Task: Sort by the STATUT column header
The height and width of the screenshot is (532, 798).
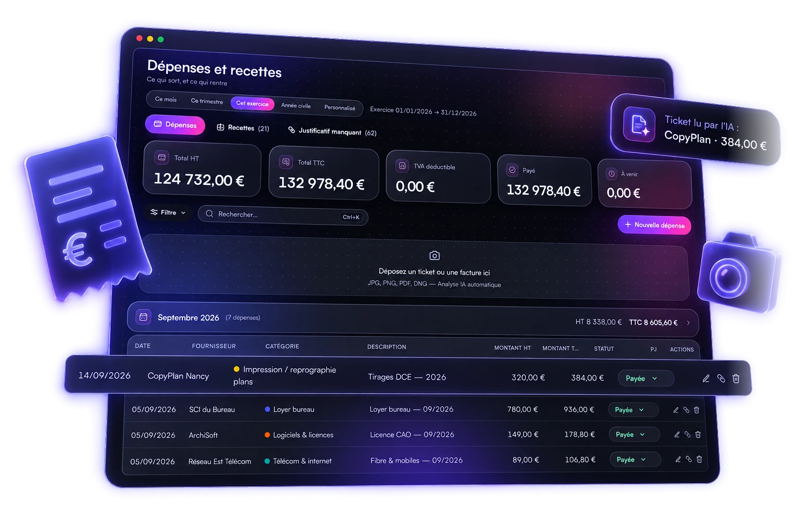Action: coord(604,349)
